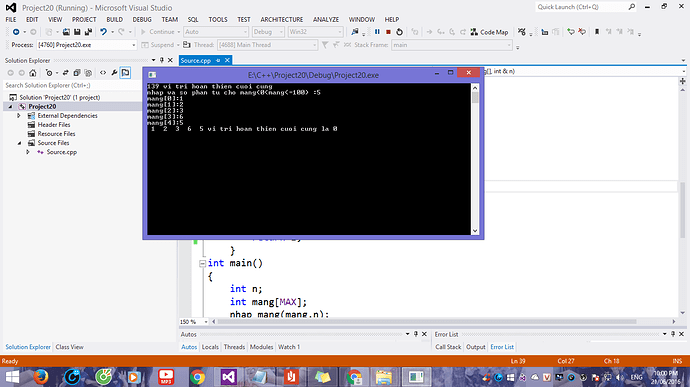Click the Break All pause debugging icon
Viewport: 690px width, 387px height.
tap(377, 32)
